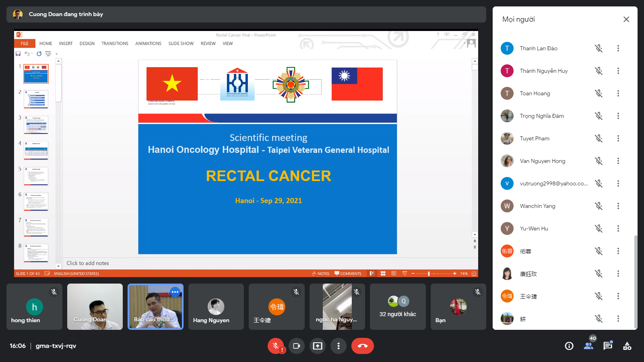The image size is (644, 362).
Task: Toggle the camera on or off
Action: point(297,346)
